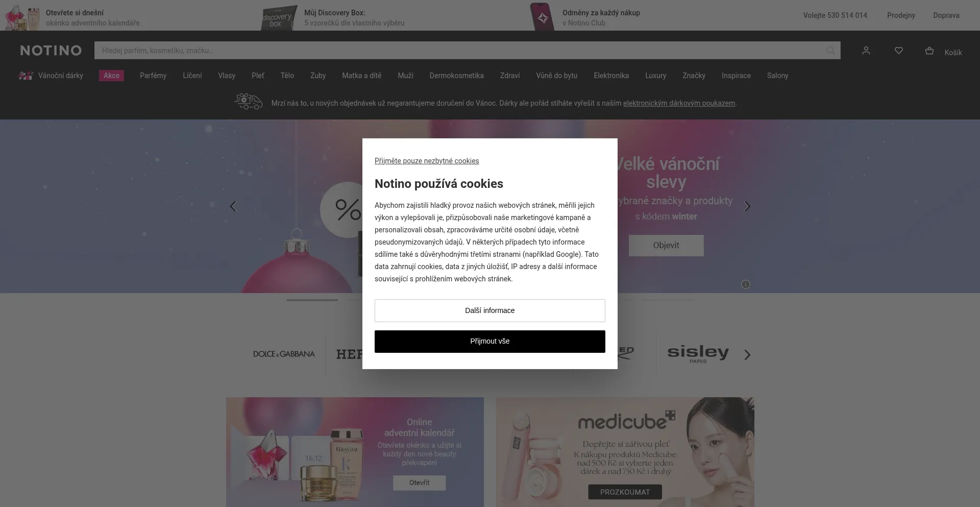This screenshot has width=980, height=507.
Task: Accept only necessary cookies link
Action: pyautogui.click(x=427, y=161)
